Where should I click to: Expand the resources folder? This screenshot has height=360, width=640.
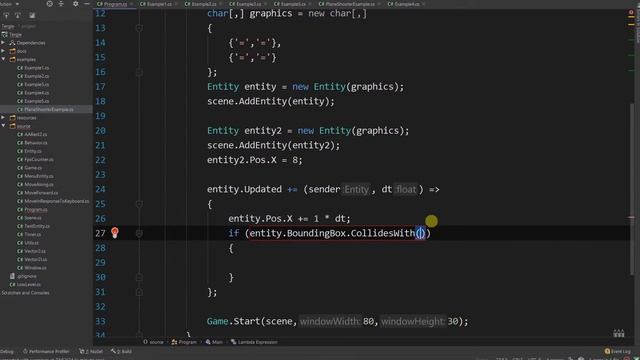click(3, 118)
